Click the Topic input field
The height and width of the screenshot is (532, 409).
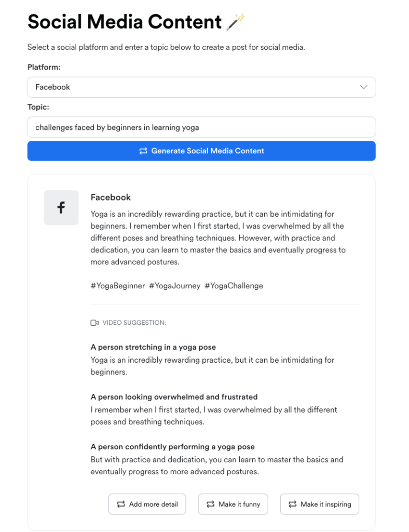[201, 127]
